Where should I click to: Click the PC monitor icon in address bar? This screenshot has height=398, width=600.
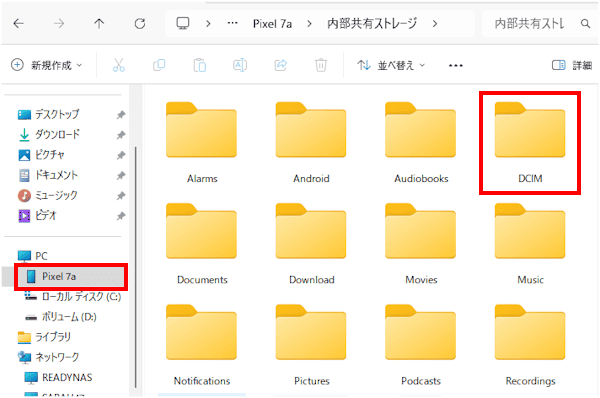[183, 23]
